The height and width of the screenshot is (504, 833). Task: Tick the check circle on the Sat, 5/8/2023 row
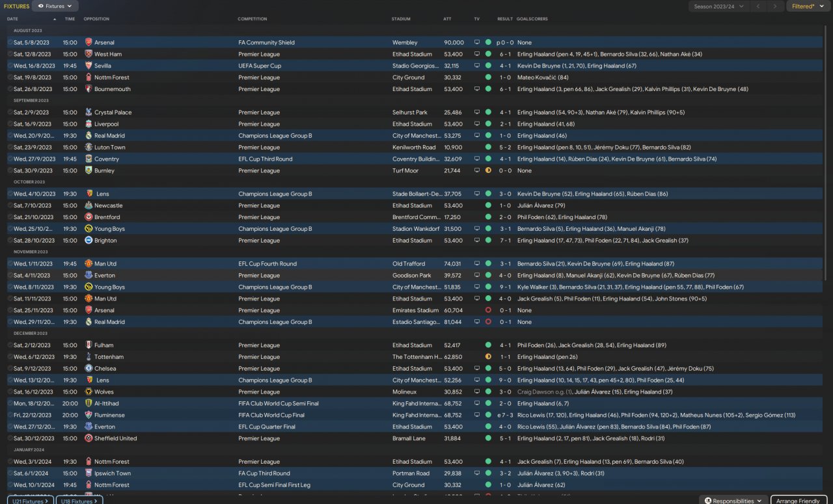(x=10, y=42)
